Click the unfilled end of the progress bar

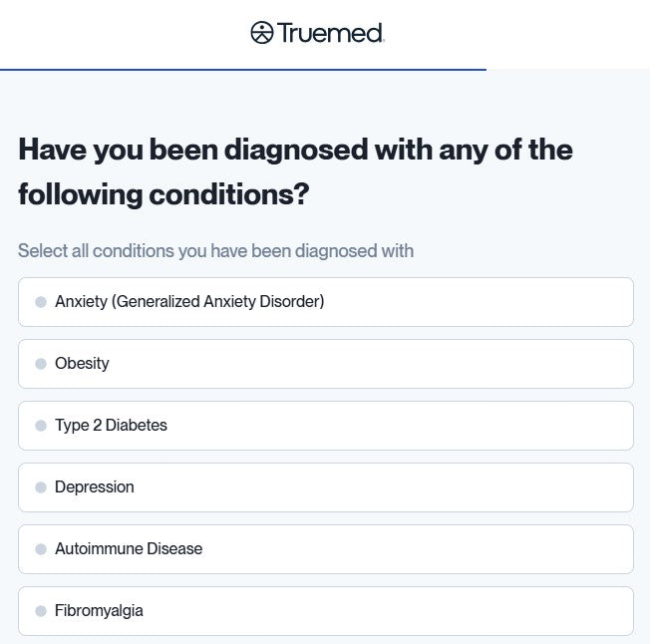tap(568, 70)
